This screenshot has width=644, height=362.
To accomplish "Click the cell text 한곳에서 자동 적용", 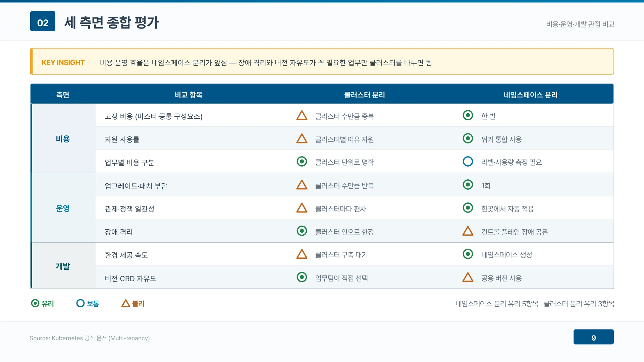I will [507, 209].
